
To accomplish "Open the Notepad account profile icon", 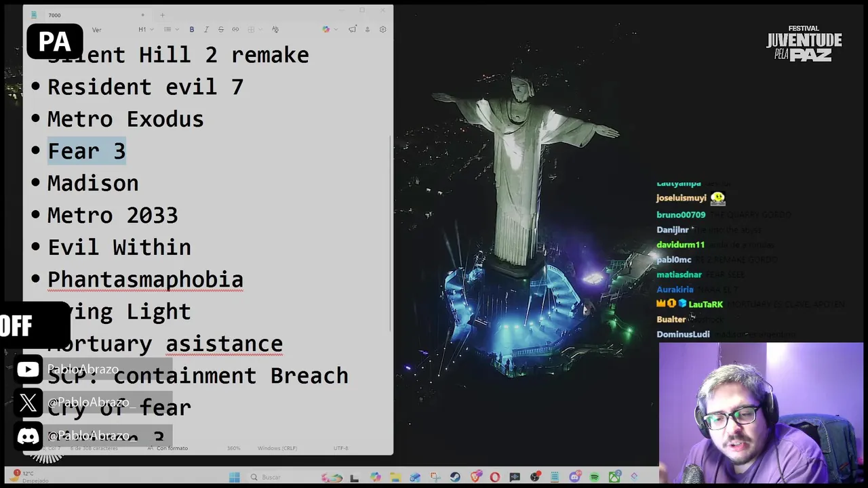I will [368, 29].
